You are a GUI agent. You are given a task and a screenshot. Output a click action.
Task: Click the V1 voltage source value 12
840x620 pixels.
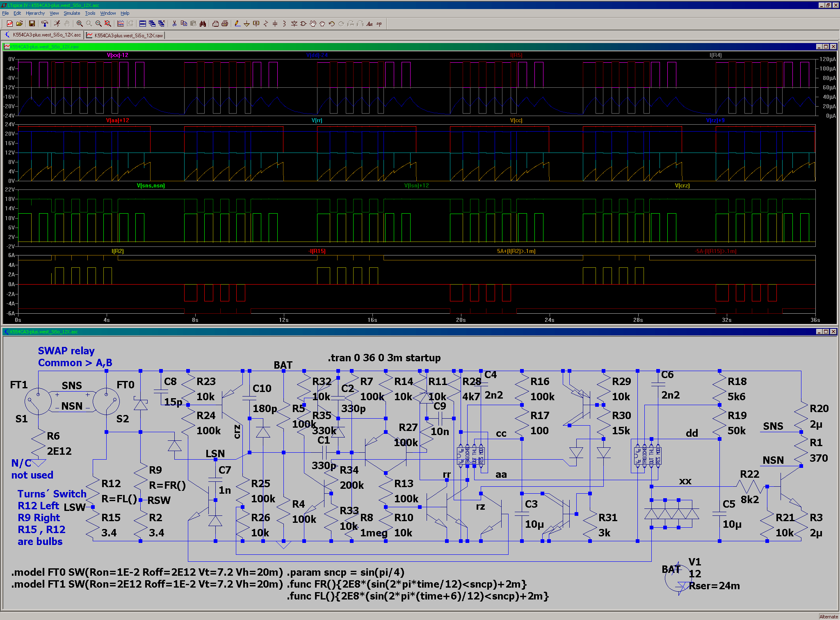(695, 574)
